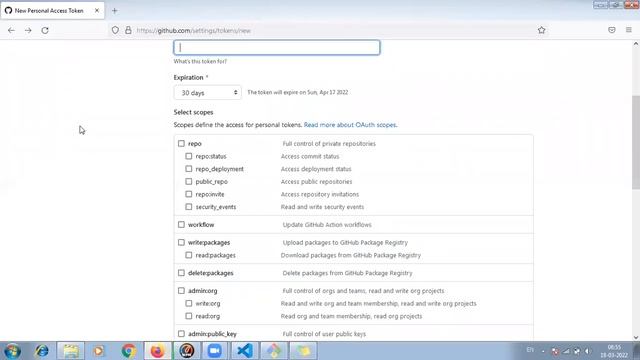
Task: Select the New Personal Access Token tab
Action: pyautogui.click(x=52, y=11)
